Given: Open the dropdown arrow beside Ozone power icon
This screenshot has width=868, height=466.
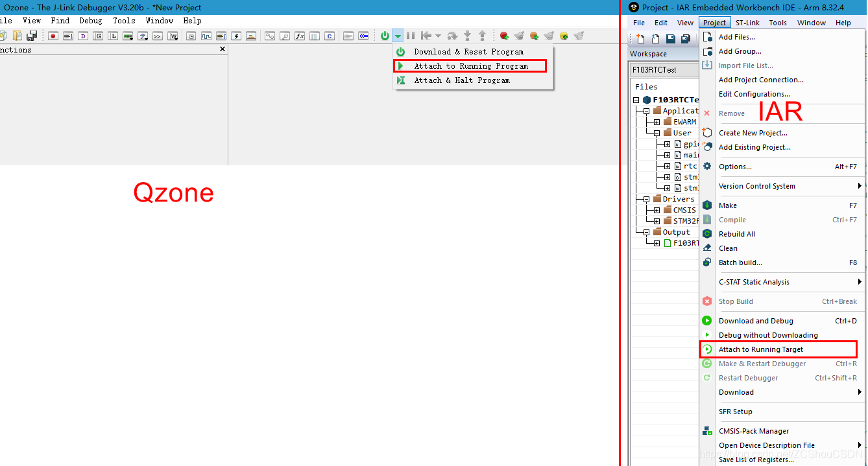Looking at the screenshot, I should 398,36.
